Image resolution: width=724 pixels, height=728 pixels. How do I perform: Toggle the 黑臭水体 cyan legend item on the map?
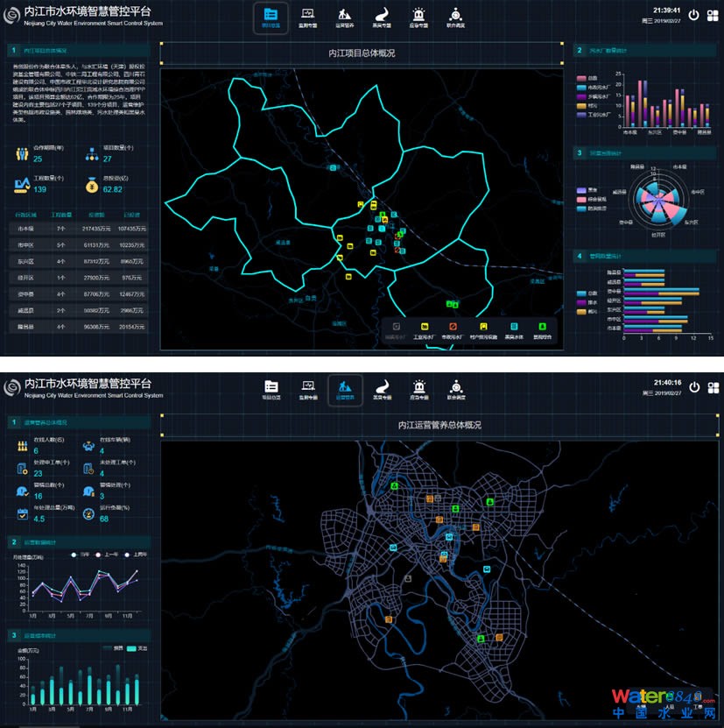click(514, 328)
